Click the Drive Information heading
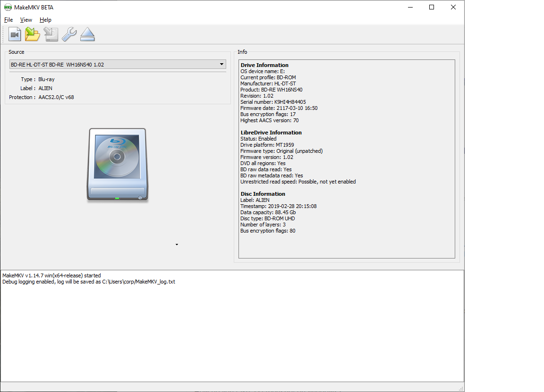 pyautogui.click(x=264, y=65)
